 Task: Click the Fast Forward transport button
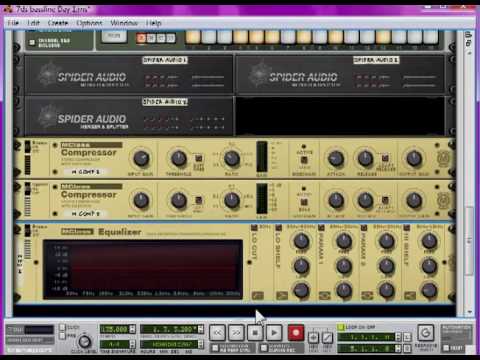pos(236,332)
